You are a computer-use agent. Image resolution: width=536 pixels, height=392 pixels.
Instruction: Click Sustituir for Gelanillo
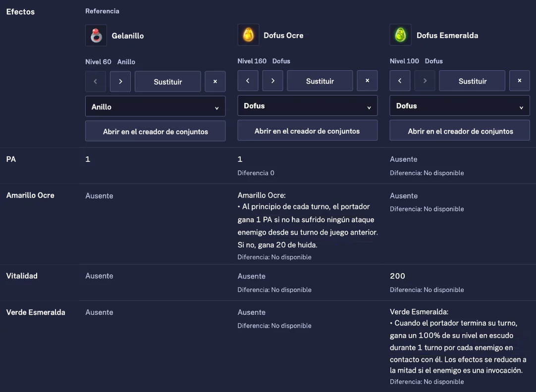(x=168, y=82)
